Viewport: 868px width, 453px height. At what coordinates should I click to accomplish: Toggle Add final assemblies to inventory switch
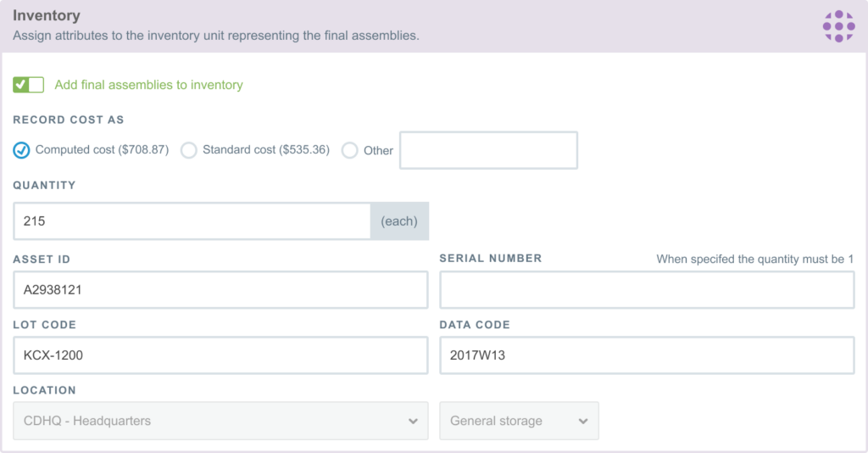pos(28,85)
